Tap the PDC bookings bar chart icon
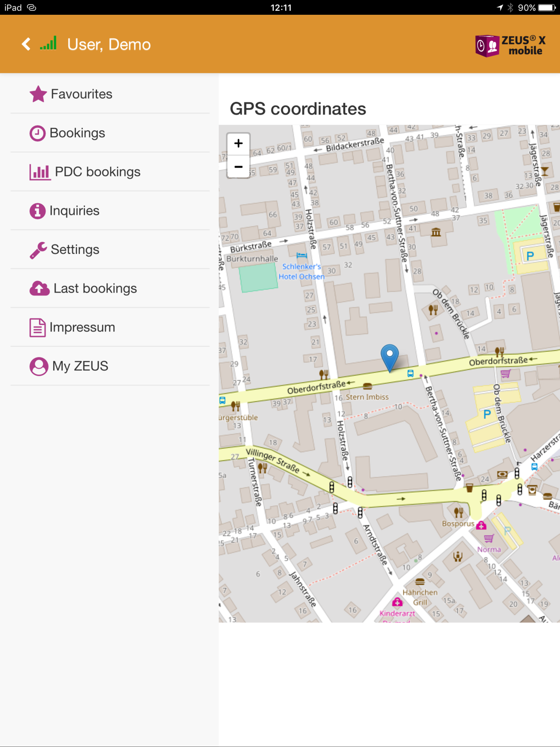 point(40,172)
